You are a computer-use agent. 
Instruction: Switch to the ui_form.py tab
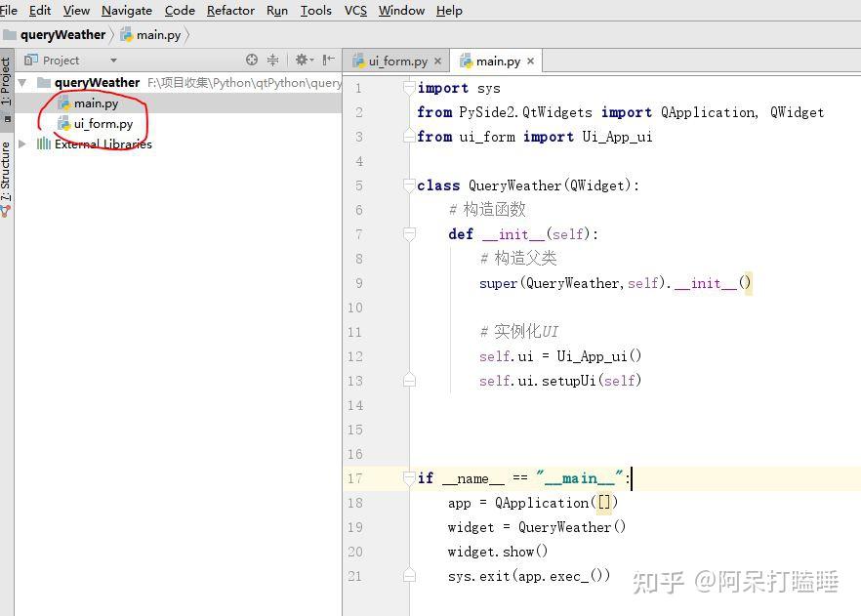pos(395,61)
